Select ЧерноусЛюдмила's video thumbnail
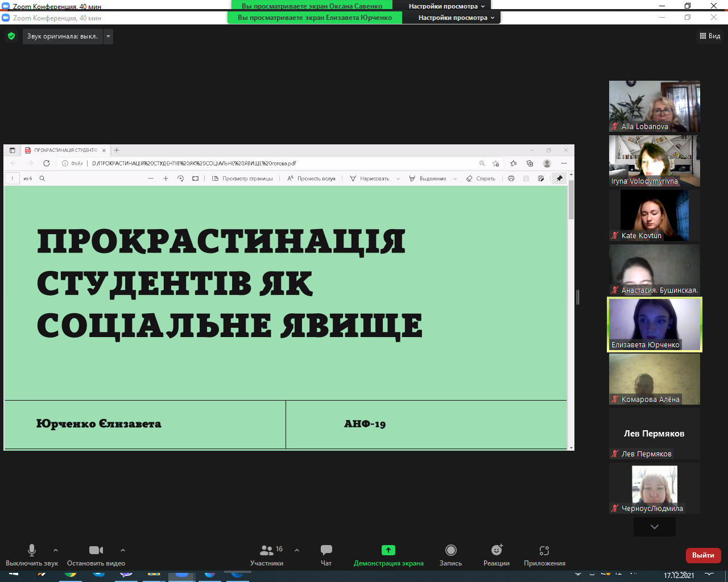728x582 pixels. pos(655,488)
